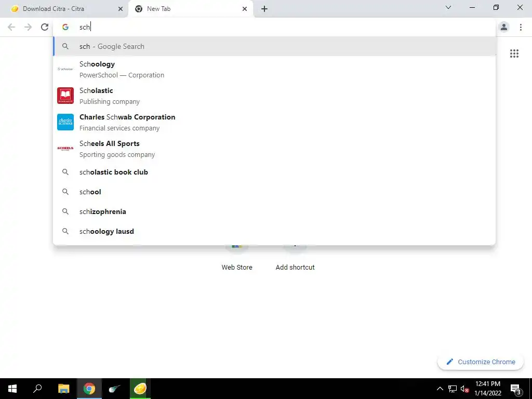Select 'sch - Google Search' suggestion

click(274, 46)
